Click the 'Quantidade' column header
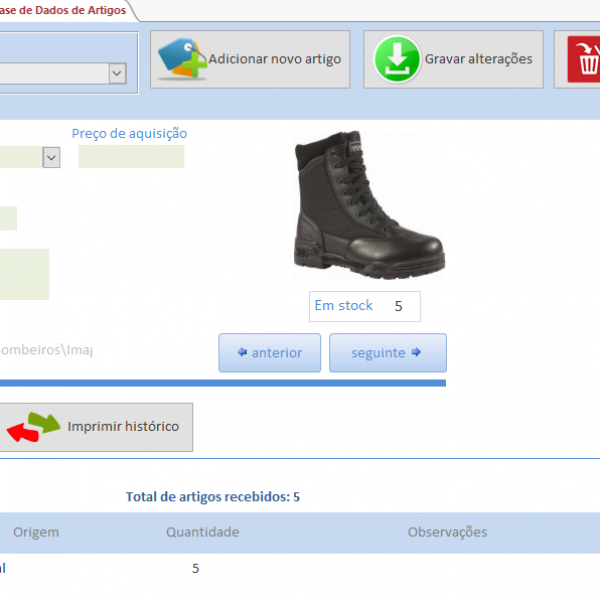Screen dimensions: 600x600 202,532
